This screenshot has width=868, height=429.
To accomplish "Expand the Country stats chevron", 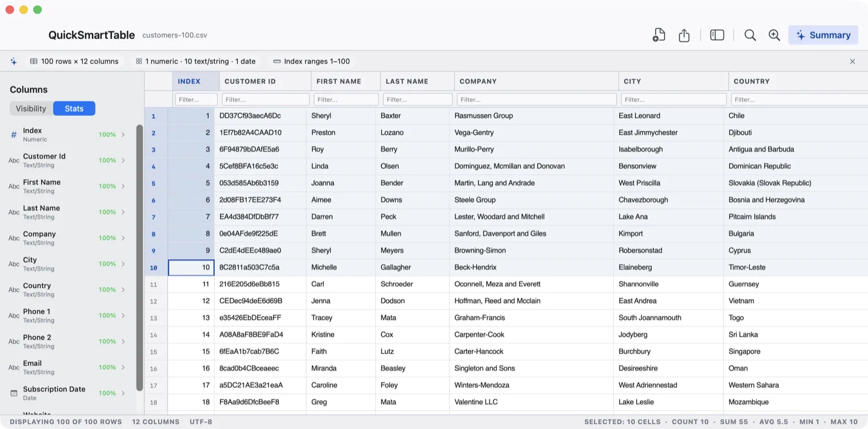I will (x=123, y=290).
